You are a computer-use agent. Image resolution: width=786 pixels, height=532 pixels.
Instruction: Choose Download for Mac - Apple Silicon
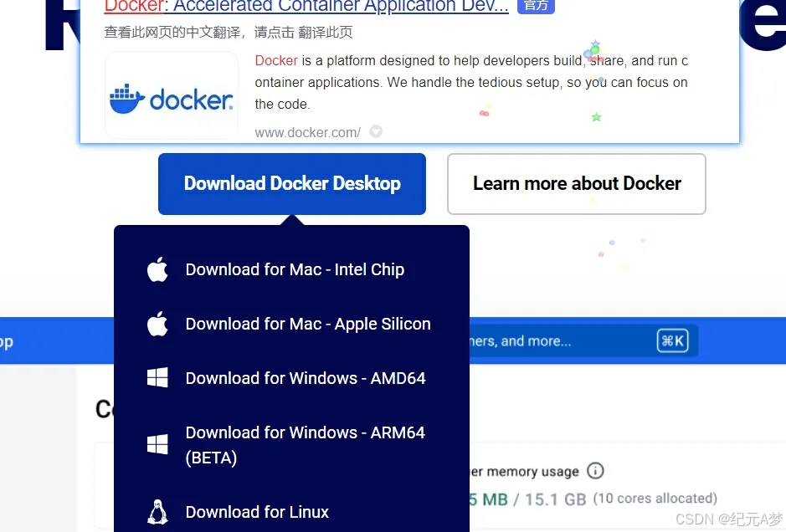(x=308, y=324)
